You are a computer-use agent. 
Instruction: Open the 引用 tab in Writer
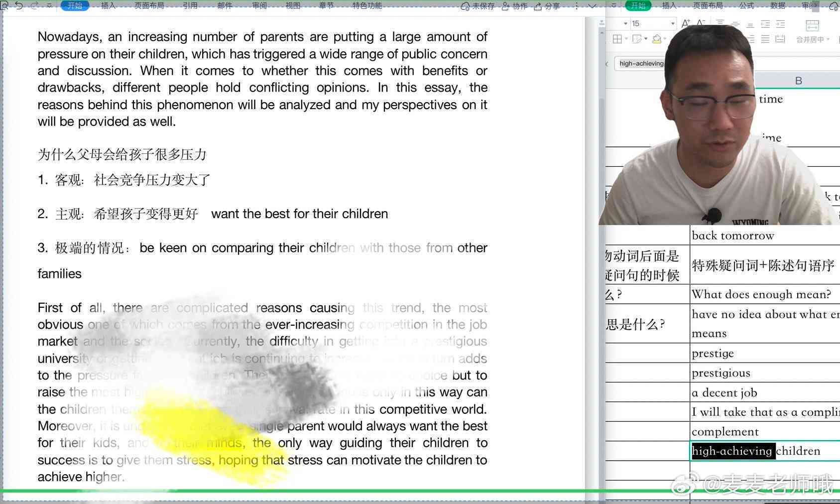(190, 5)
